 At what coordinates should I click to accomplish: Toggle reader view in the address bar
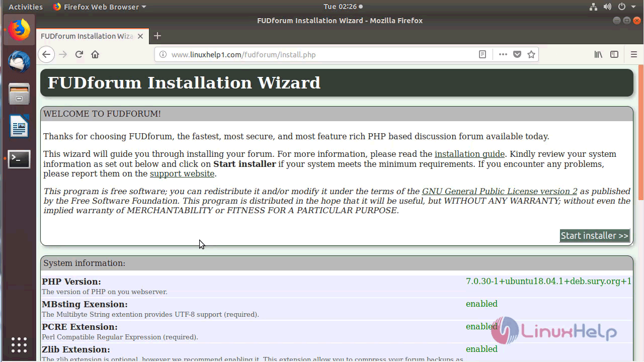tap(482, 54)
